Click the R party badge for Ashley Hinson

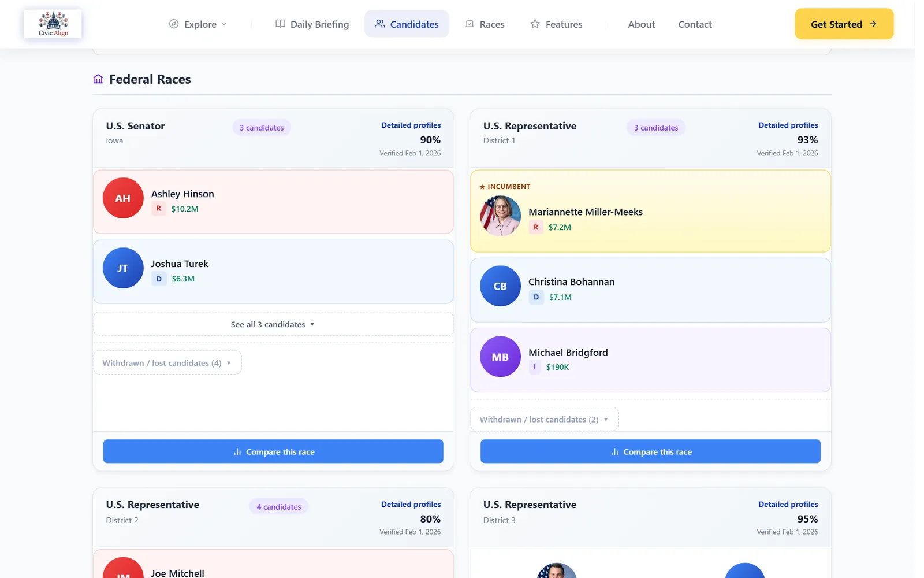pyautogui.click(x=159, y=209)
